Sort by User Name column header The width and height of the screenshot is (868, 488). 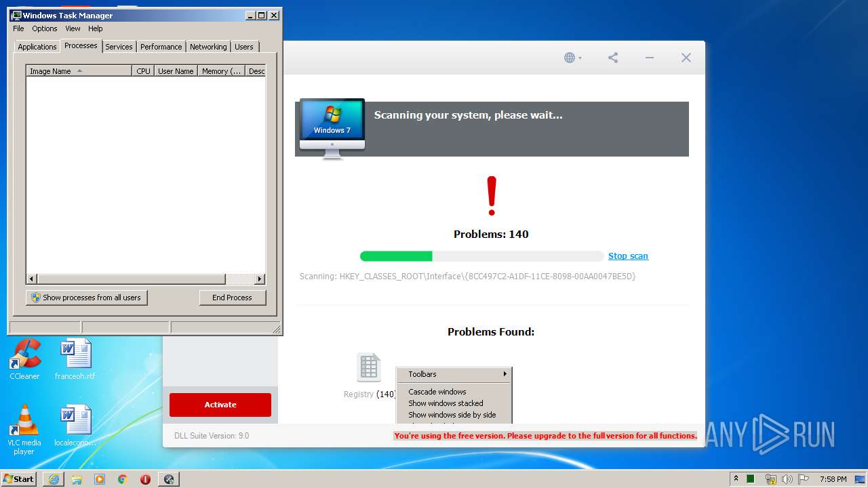click(x=176, y=70)
